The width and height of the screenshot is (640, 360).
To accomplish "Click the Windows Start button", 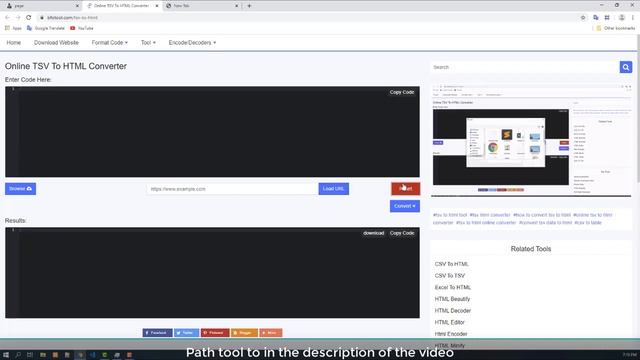I will click(x=6, y=355).
